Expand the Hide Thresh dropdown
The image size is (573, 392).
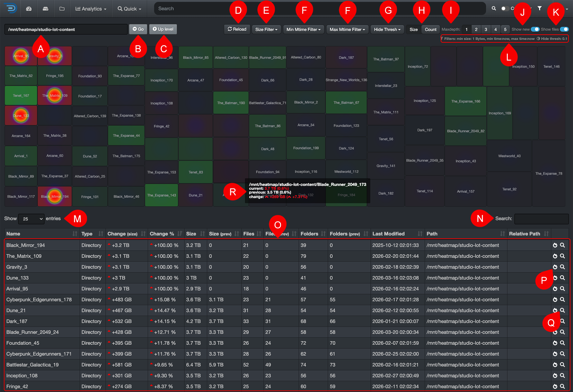[387, 30]
